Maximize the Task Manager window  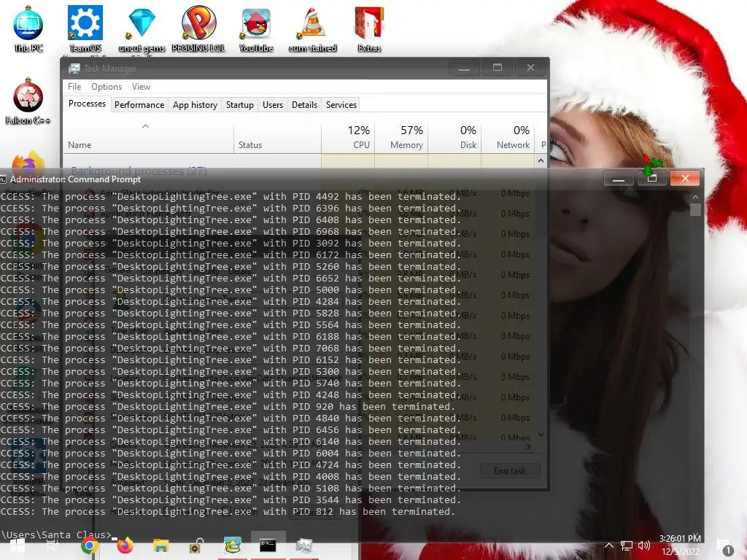[x=498, y=68]
